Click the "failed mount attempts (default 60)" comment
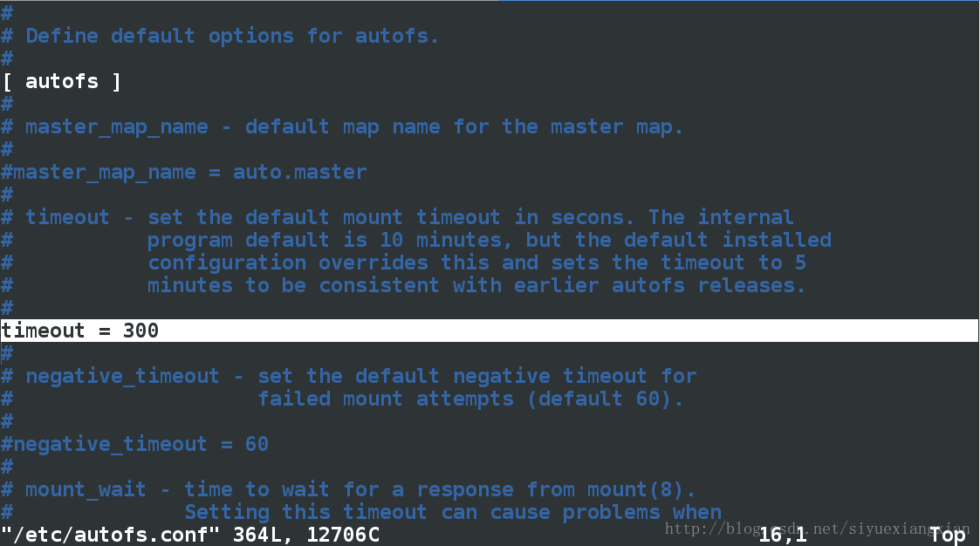 (470, 399)
